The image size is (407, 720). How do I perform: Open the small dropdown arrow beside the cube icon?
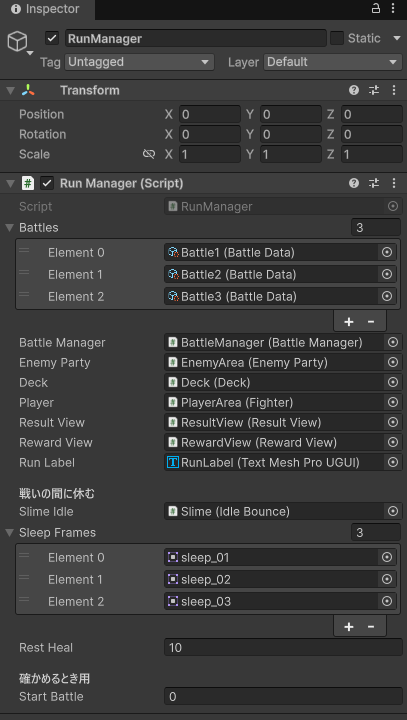tap(30, 53)
